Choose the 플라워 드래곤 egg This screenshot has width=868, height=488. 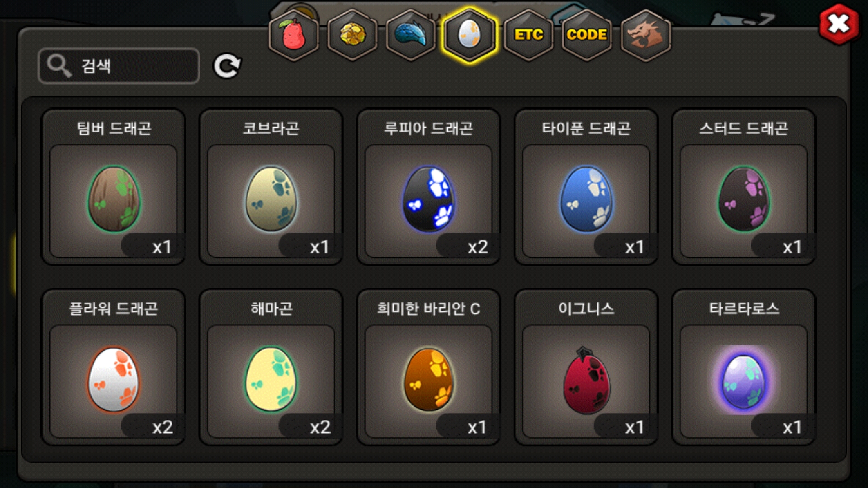pos(113,367)
